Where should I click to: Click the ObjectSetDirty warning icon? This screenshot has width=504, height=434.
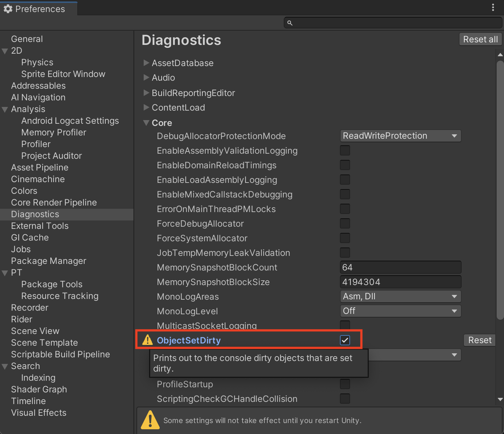pyautogui.click(x=147, y=340)
